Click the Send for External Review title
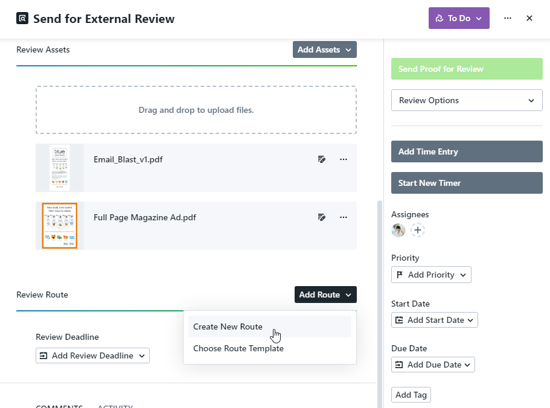 pyautogui.click(x=104, y=19)
